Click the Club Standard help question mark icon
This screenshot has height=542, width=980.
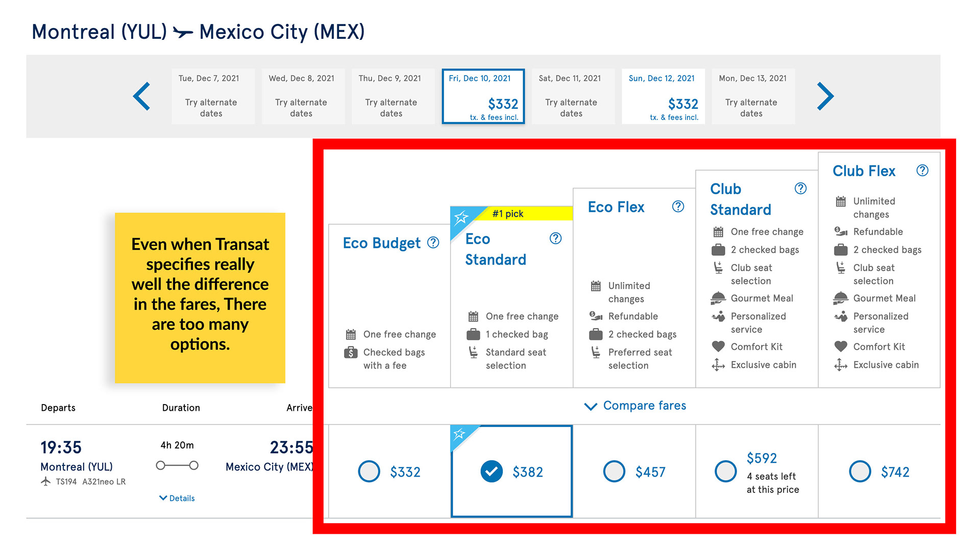800,188
